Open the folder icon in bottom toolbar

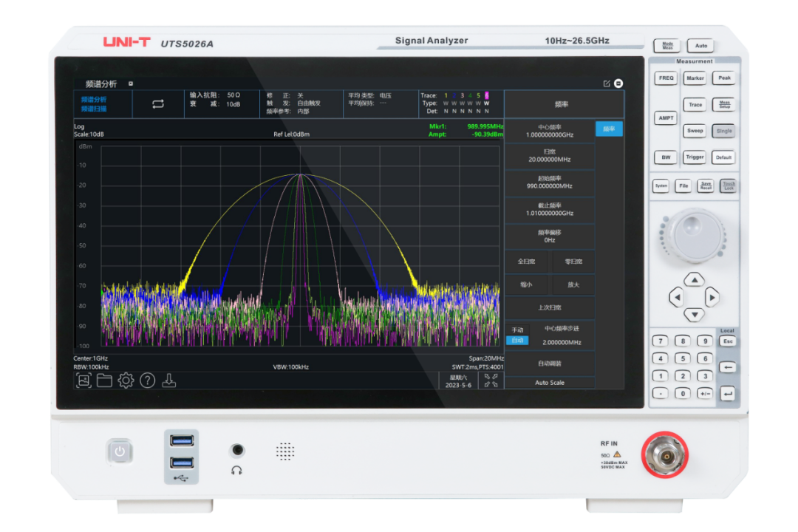104,381
